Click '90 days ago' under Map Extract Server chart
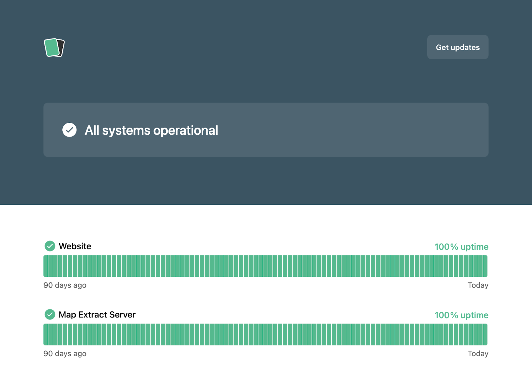 pos(65,353)
